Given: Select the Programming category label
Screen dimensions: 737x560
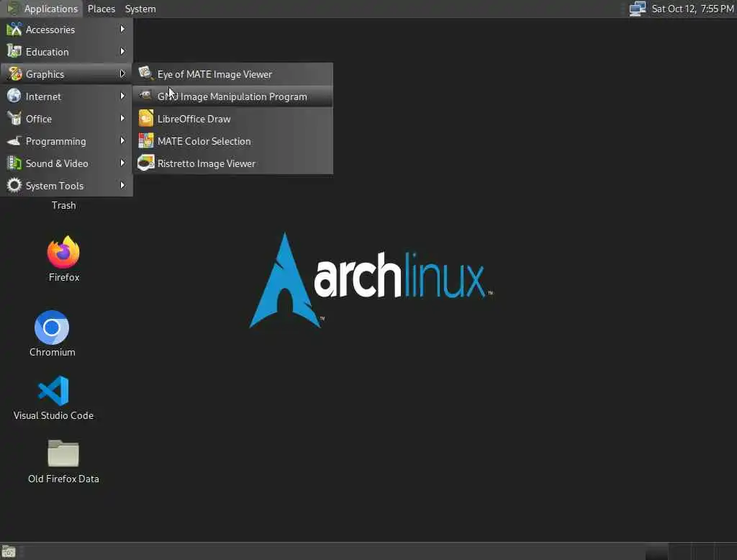Looking at the screenshot, I should click(x=55, y=142).
